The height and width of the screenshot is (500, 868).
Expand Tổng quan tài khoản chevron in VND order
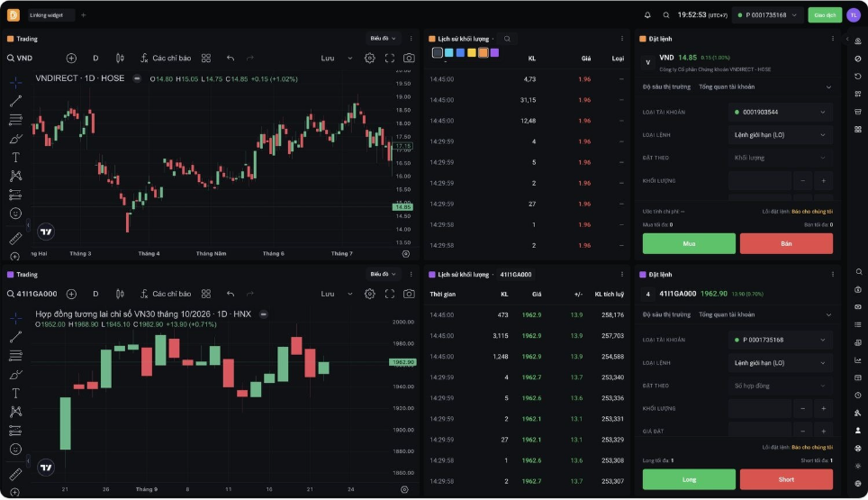tap(828, 86)
